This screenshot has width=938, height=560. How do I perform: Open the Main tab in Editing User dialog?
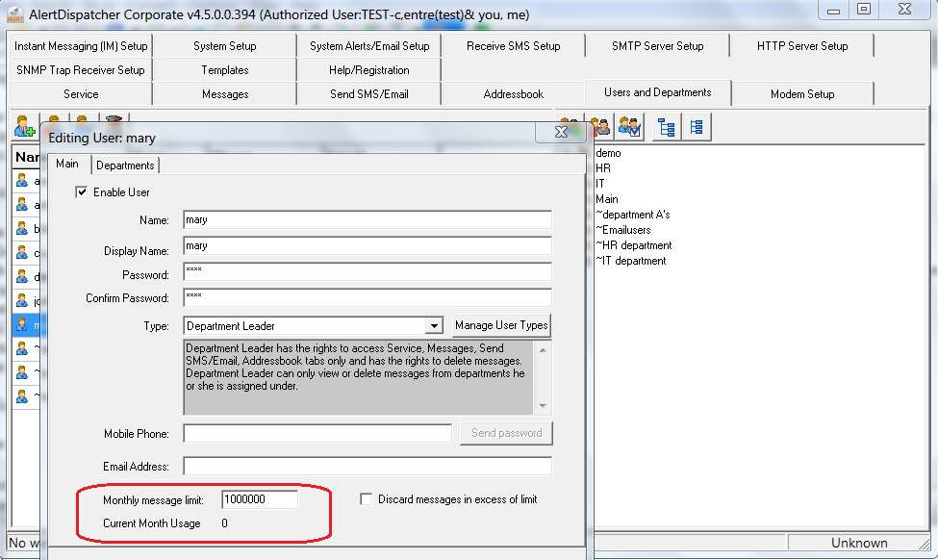coord(67,164)
